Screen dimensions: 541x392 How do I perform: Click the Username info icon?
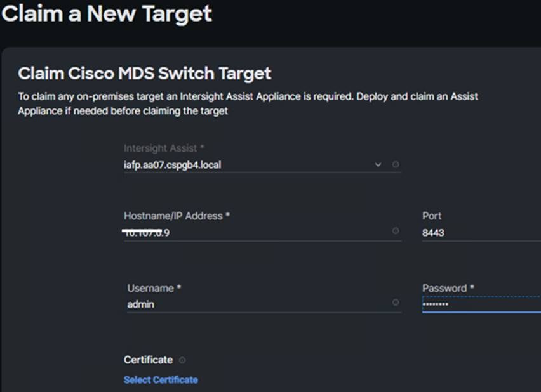click(x=396, y=303)
